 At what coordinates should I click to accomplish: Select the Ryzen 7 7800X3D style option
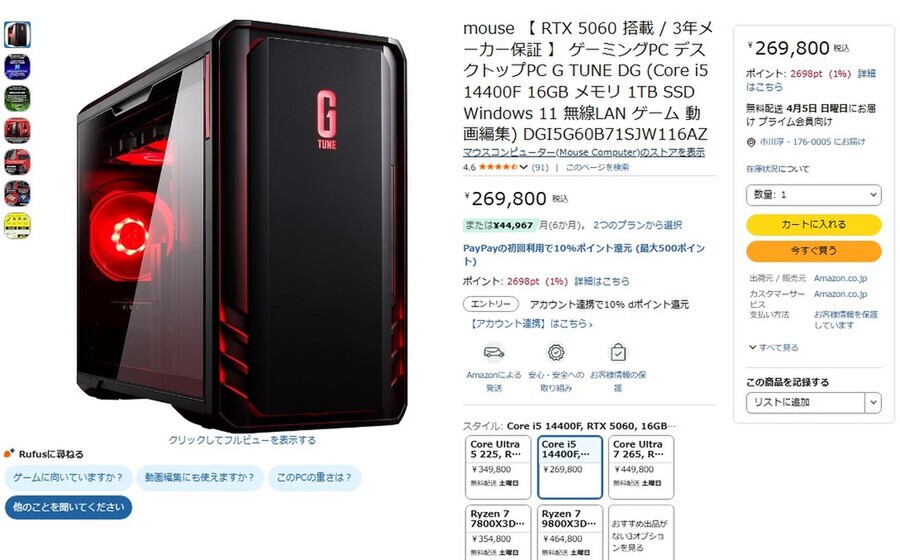(498, 533)
